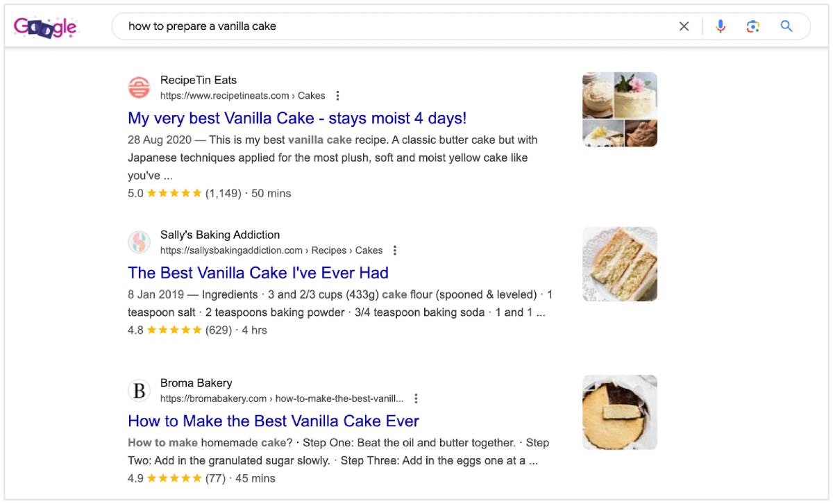The width and height of the screenshot is (833, 504).
Task: Click the sallysbakingaddiction.com breadcrumb URL
Action: click(271, 251)
